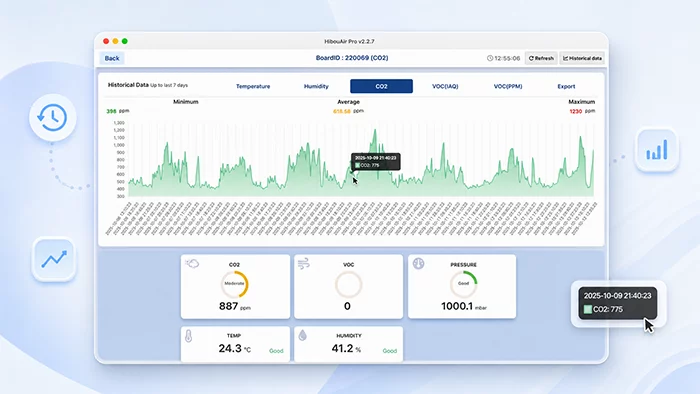Click the Back button
Image resolution: width=700 pixels, height=394 pixels.
[x=112, y=58]
